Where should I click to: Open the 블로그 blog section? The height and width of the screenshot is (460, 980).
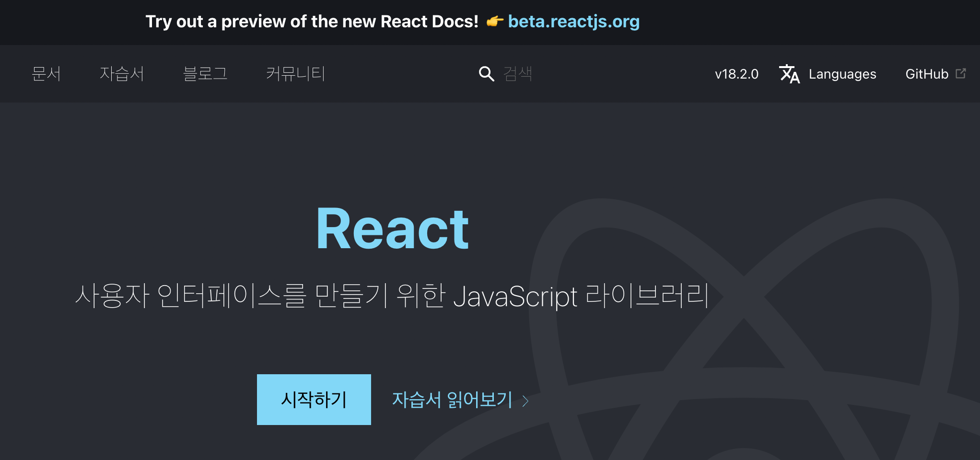coord(205,74)
